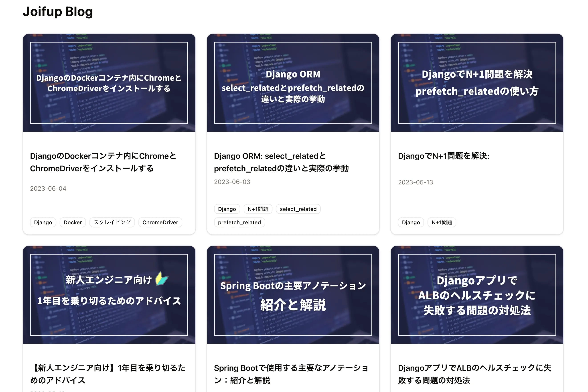Viewport: 588px width, 392px height.
Task: Select the prefetch_related tag
Action: (239, 222)
